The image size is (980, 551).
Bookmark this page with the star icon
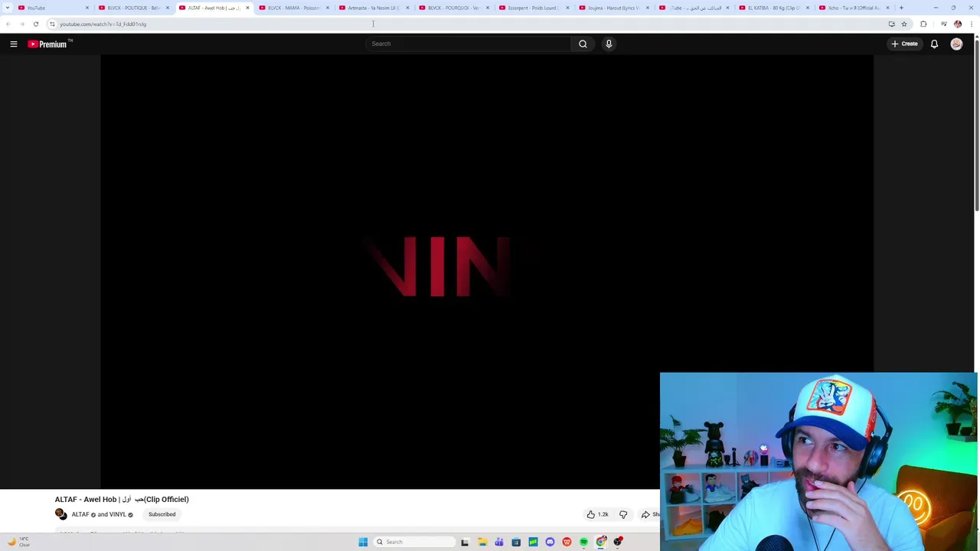click(x=904, y=24)
